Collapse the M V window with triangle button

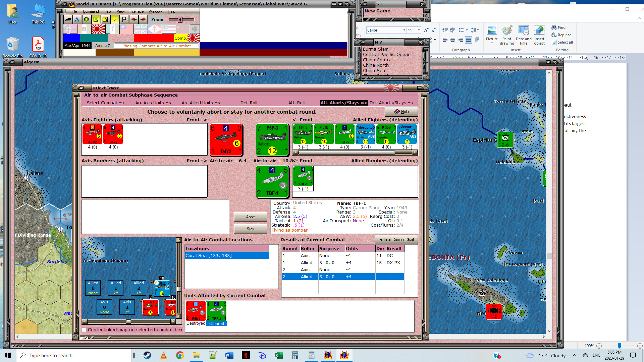pos(363,43)
